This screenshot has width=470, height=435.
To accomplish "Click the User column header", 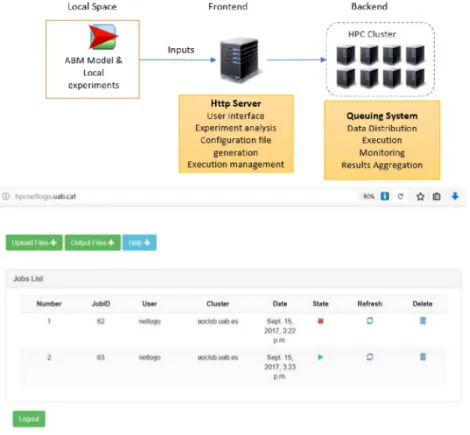I will tap(149, 304).
